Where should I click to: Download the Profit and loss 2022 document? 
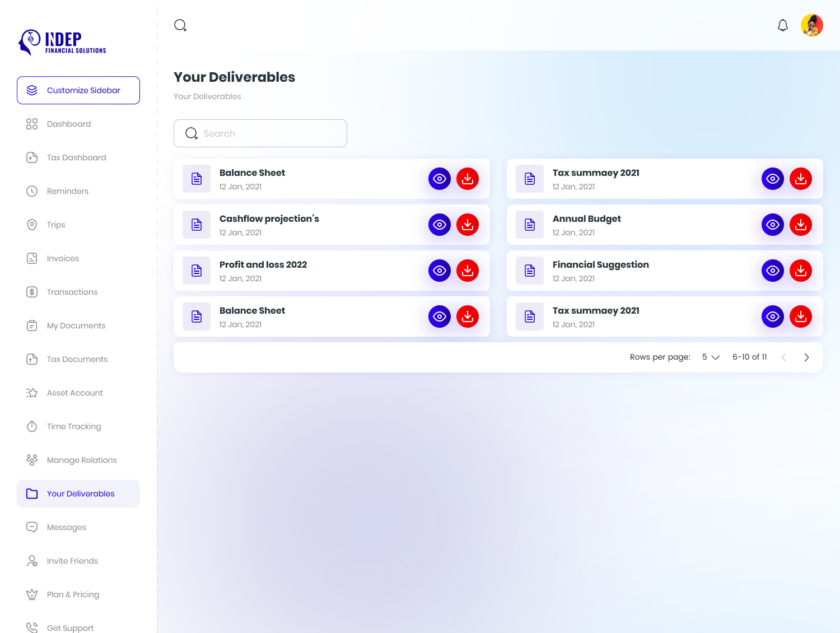468,270
